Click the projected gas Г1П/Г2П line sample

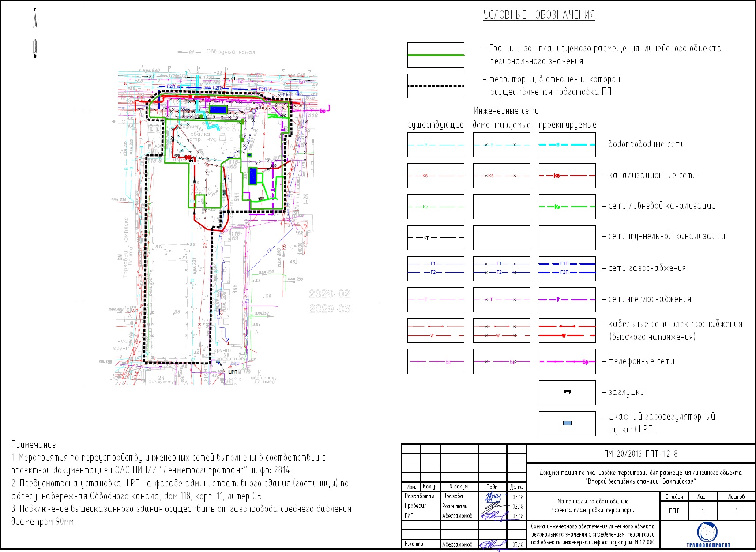[x=567, y=268]
